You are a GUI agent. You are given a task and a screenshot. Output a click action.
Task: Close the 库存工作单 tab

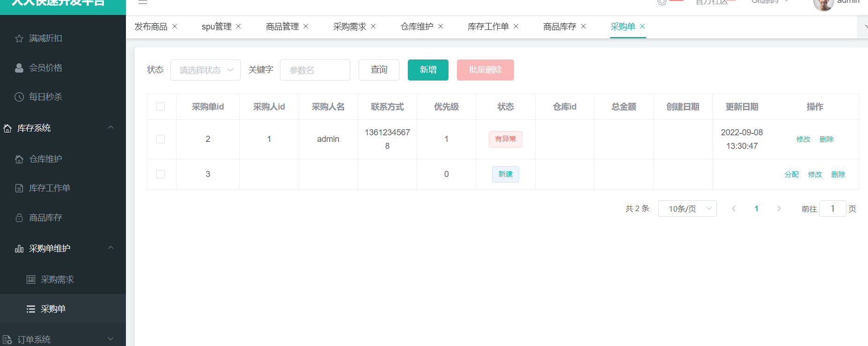[x=516, y=26]
